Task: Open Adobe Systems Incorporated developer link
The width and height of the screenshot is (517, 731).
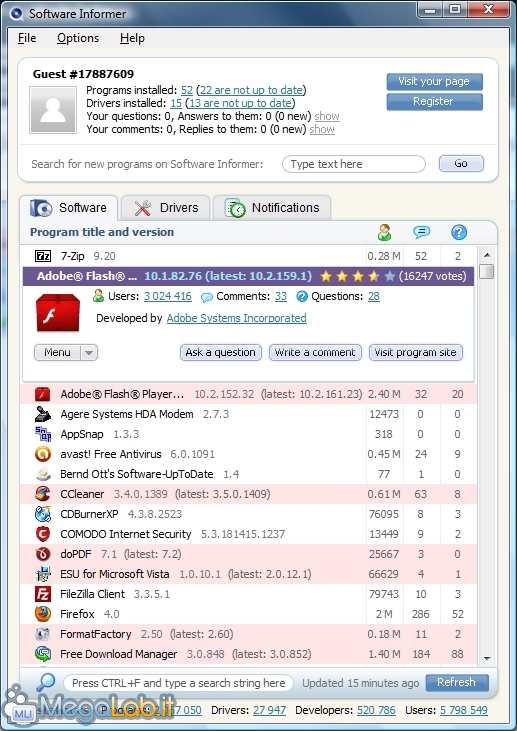Action: [x=237, y=318]
